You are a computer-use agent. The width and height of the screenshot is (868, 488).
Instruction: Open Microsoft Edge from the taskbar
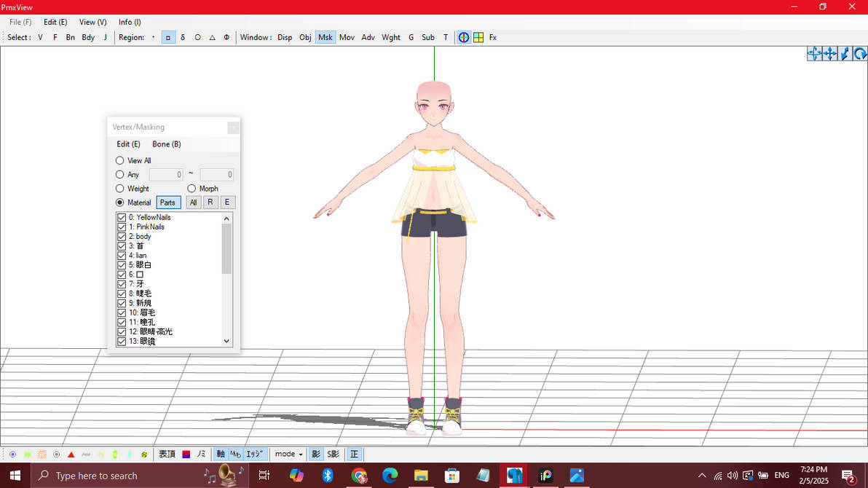coord(390,476)
